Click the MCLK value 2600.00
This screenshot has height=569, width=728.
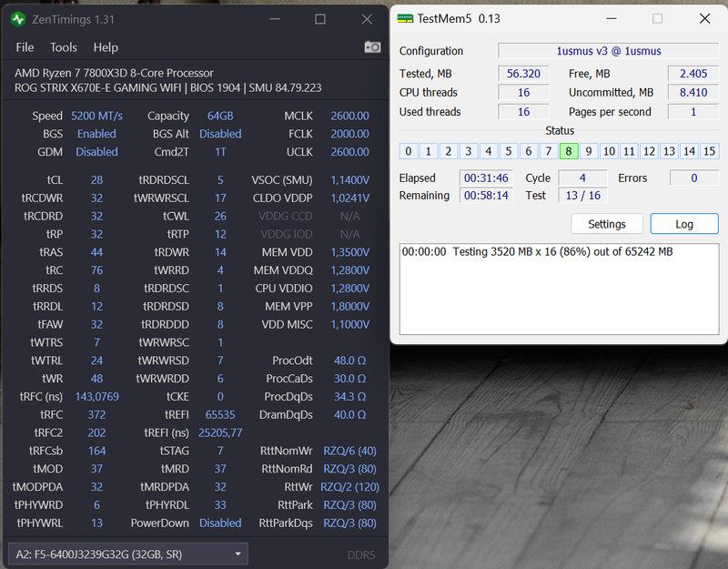pyautogui.click(x=349, y=116)
